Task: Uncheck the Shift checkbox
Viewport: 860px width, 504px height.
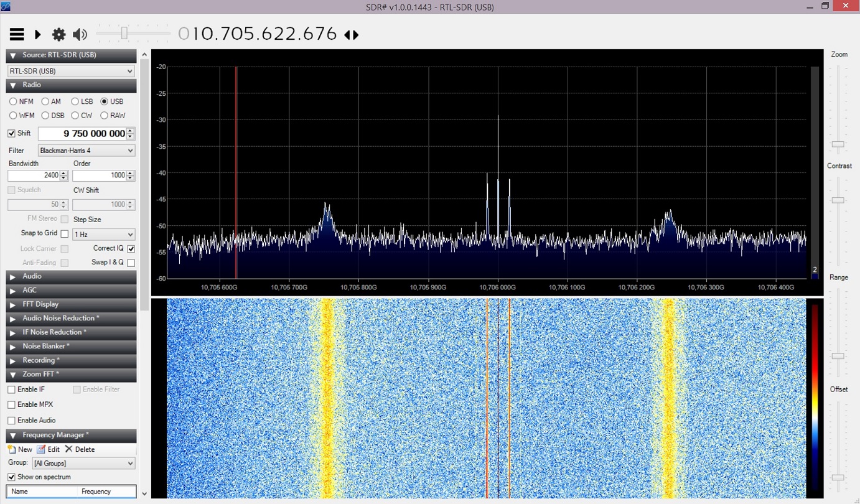Action: pyautogui.click(x=11, y=133)
